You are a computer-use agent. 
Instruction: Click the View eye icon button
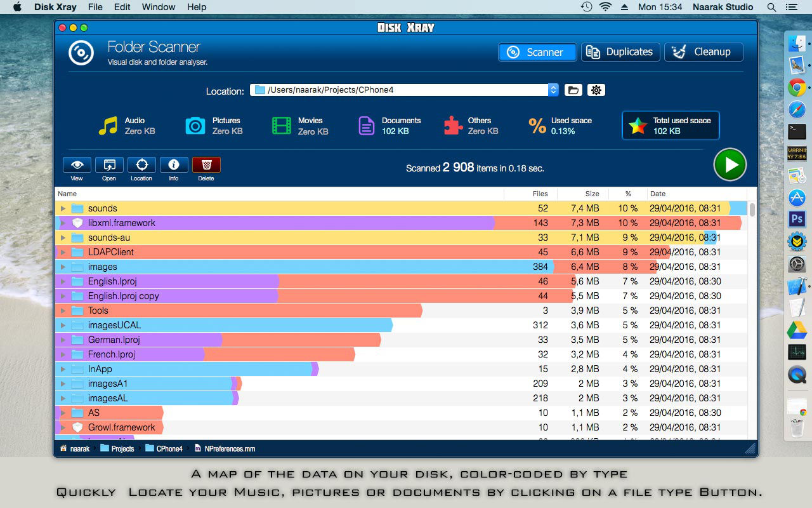(77, 165)
